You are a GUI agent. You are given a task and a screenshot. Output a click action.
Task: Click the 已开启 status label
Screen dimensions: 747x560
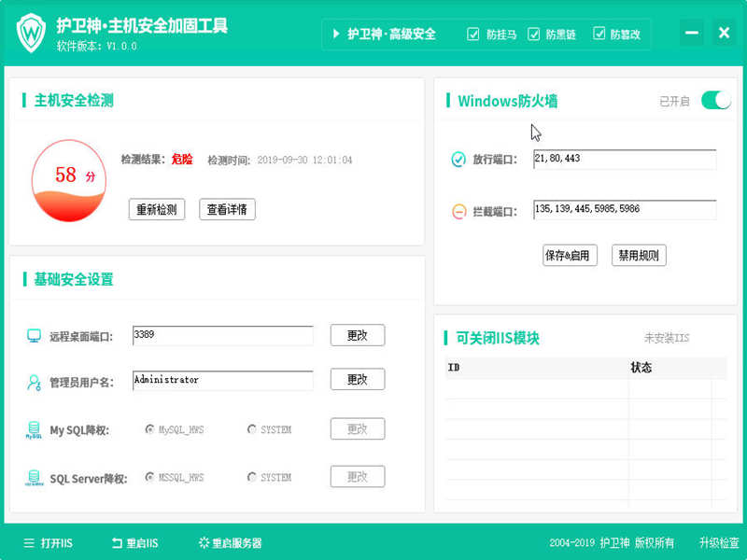pos(674,101)
